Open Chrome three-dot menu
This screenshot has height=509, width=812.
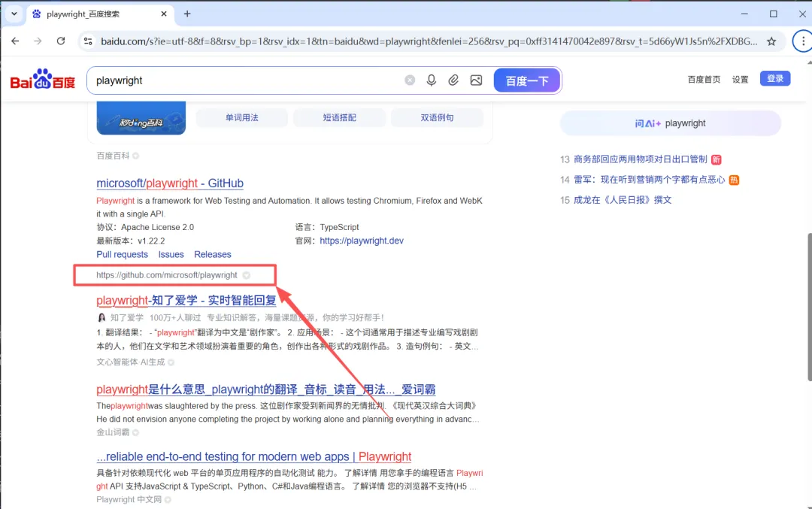click(x=803, y=41)
